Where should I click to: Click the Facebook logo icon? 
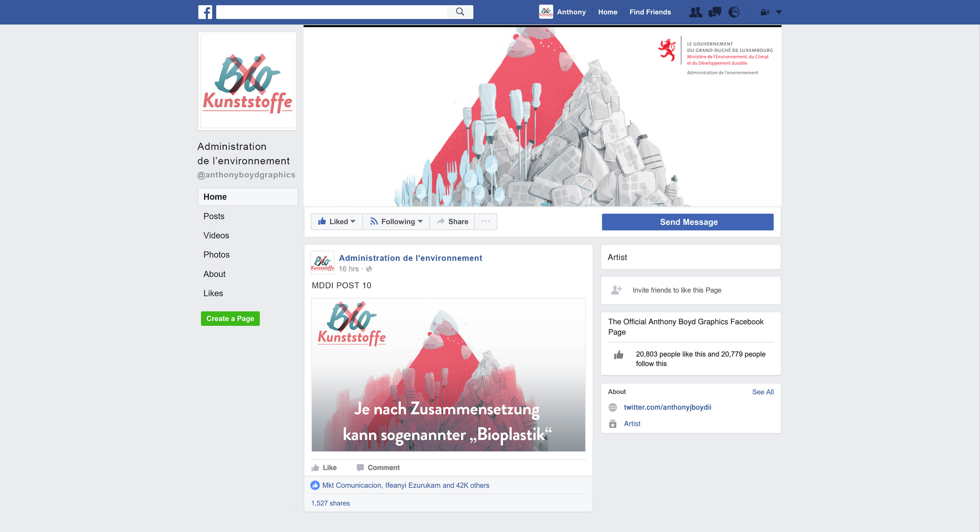pyautogui.click(x=205, y=12)
